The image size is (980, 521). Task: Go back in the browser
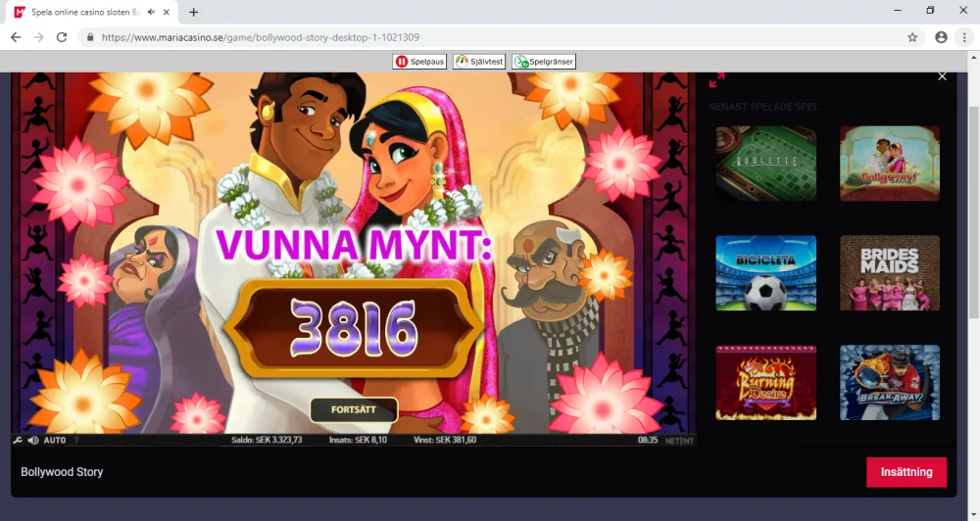pyautogui.click(x=16, y=37)
